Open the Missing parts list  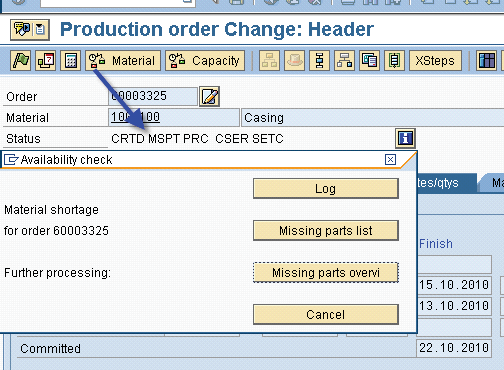click(326, 230)
